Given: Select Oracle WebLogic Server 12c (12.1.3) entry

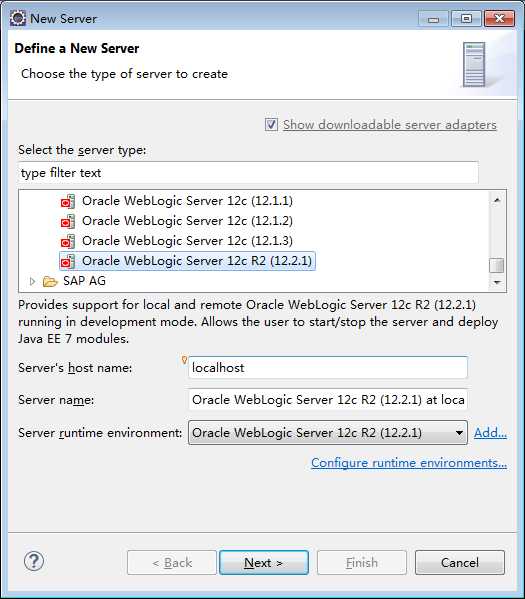Looking at the screenshot, I should click(x=187, y=241).
